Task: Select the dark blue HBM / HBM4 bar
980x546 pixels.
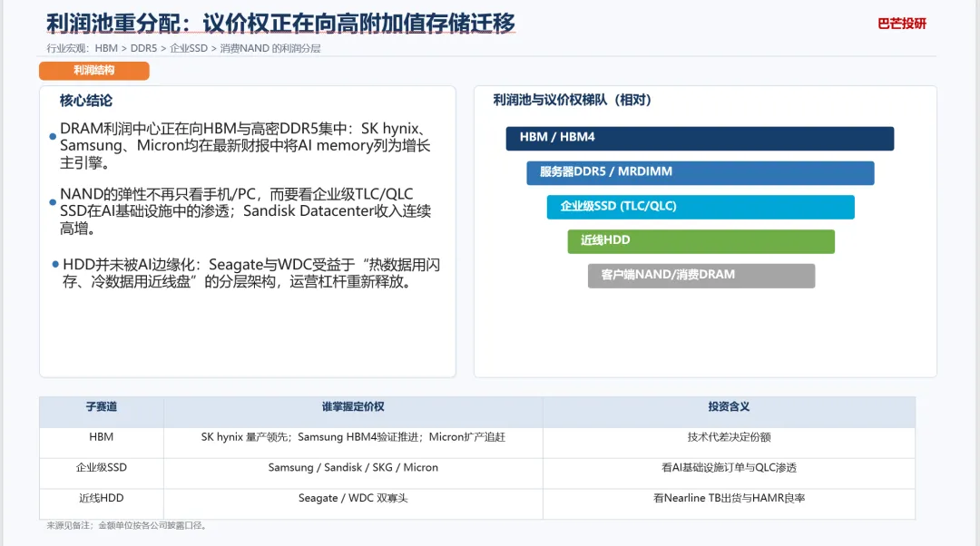Action: tap(700, 138)
